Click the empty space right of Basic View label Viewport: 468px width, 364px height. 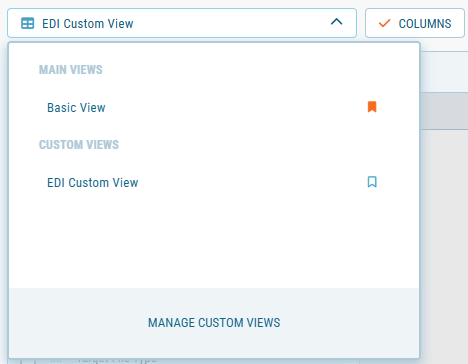[233, 108]
